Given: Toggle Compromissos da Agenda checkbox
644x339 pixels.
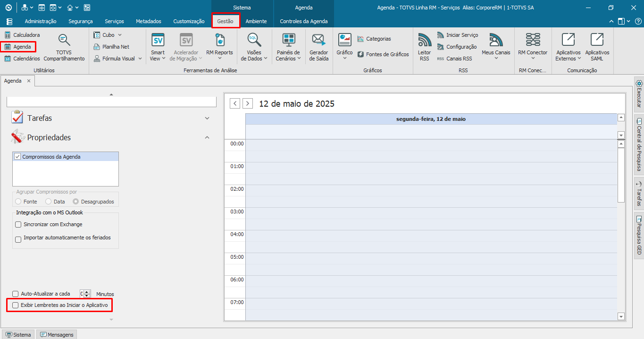Looking at the screenshot, I should [18, 156].
